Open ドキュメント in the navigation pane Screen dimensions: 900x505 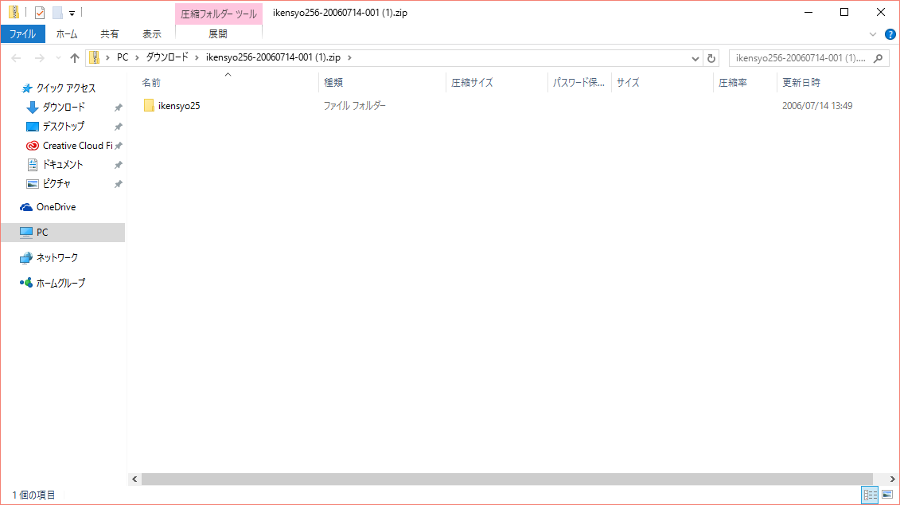[x=63, y=165]
